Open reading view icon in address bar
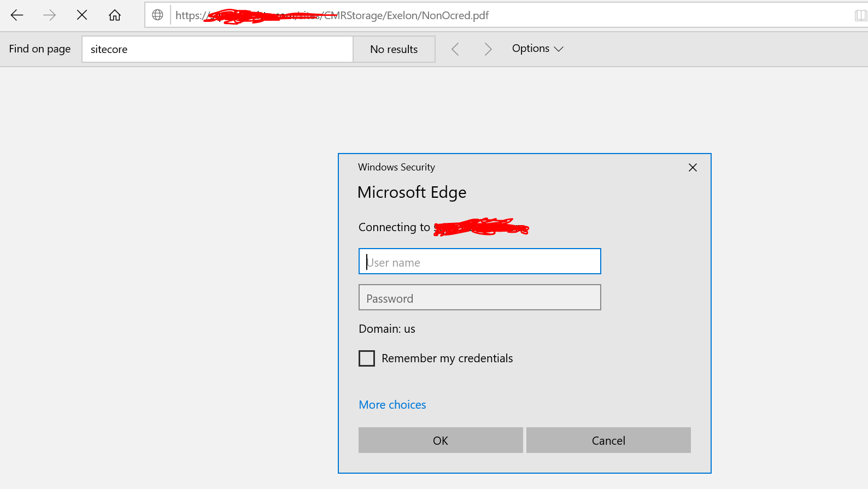 pos(861,15)
